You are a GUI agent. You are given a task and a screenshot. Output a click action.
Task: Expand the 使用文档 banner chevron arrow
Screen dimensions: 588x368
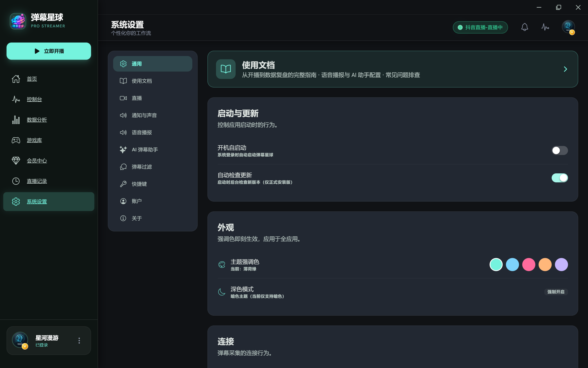pos(565,69)
